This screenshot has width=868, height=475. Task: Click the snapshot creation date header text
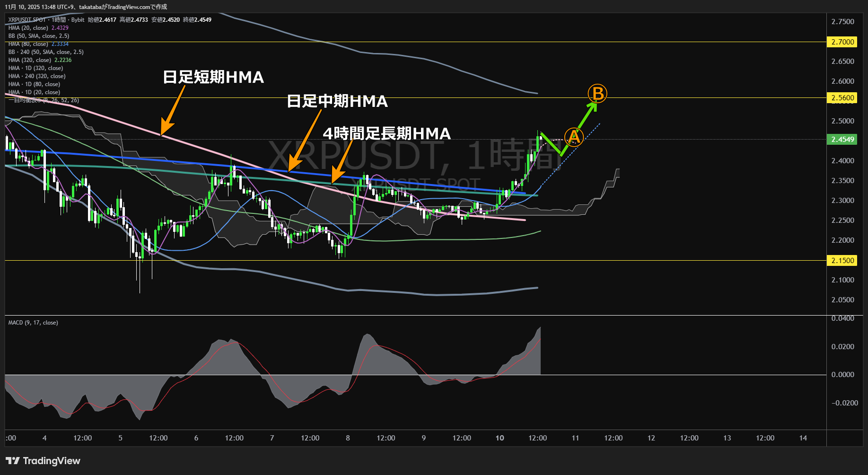pos(86,7)
